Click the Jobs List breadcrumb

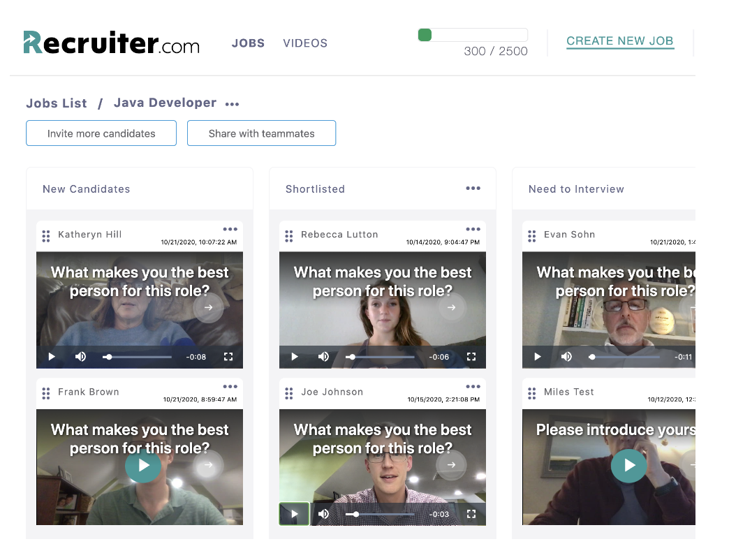click(x=57, y=103)
